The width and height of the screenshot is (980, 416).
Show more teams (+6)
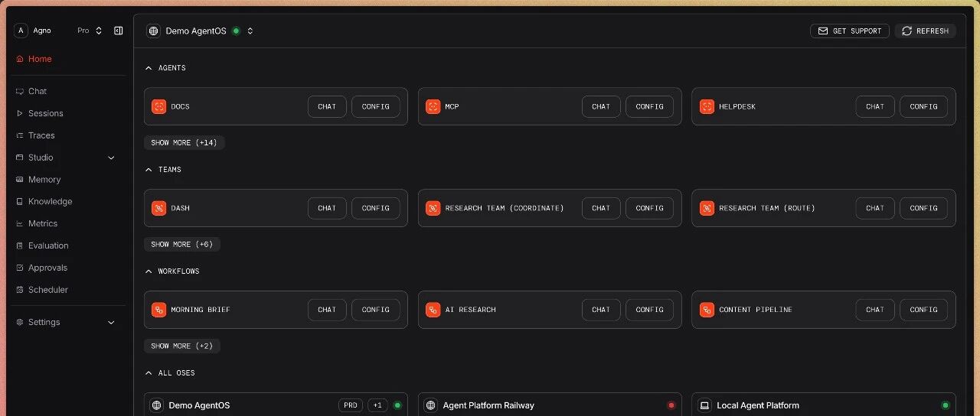point(182,245)
